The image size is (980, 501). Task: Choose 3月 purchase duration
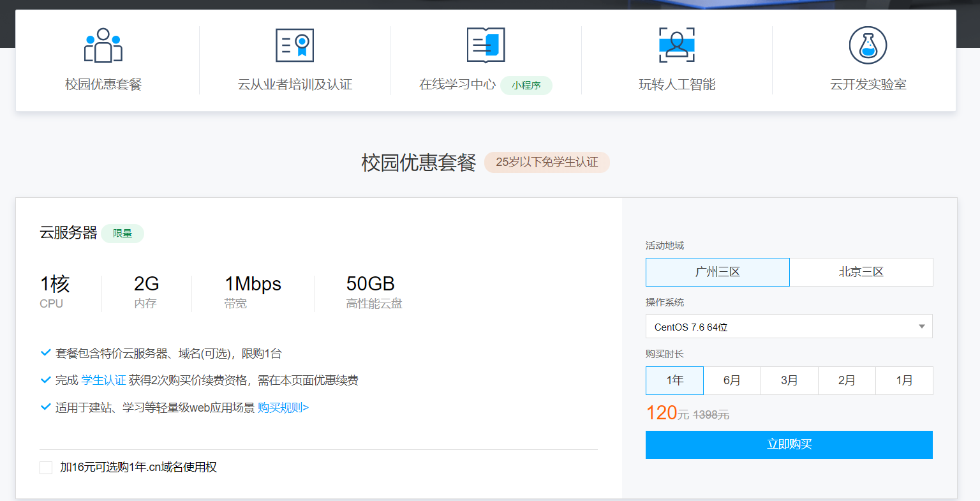pyautogui.click(x=789, y=380)
